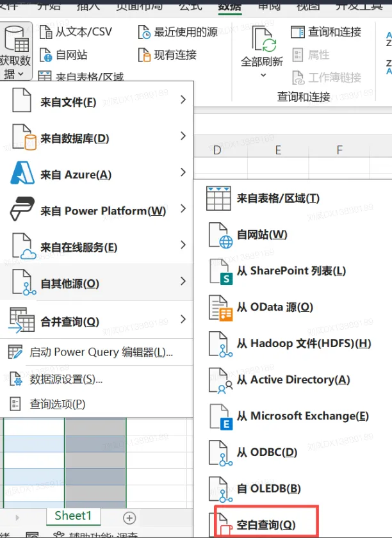Click the 自 OLEDB(B) icon

point(220,489)
